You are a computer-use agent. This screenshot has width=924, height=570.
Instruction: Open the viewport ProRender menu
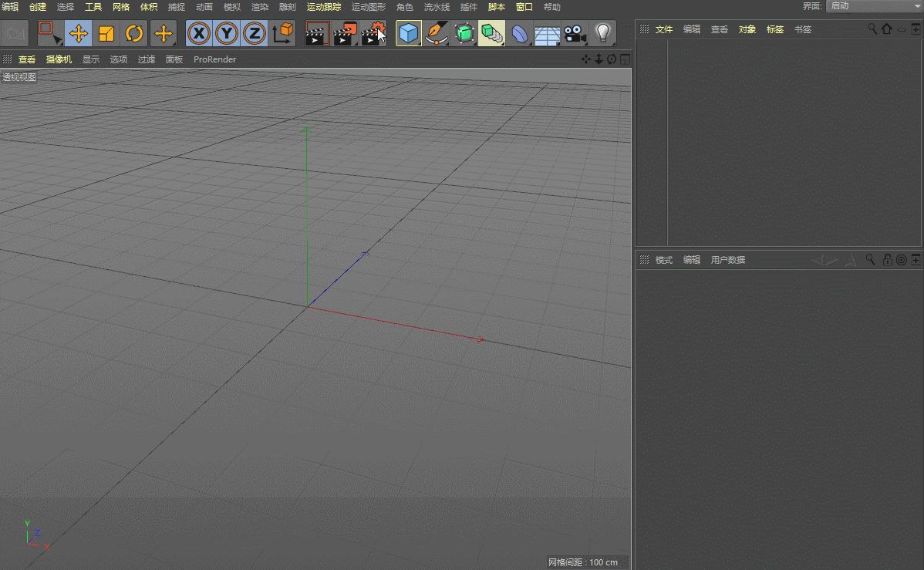(x=214, y=59)
